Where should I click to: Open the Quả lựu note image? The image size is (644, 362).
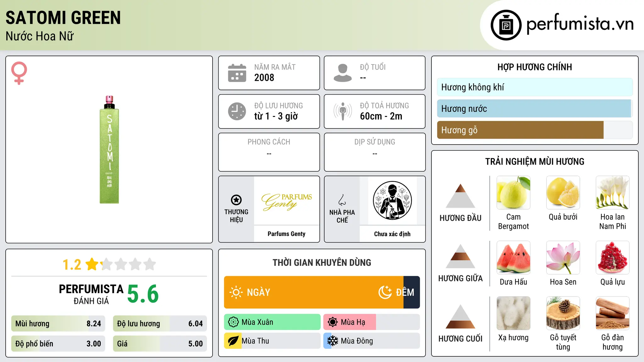[613, 258]
